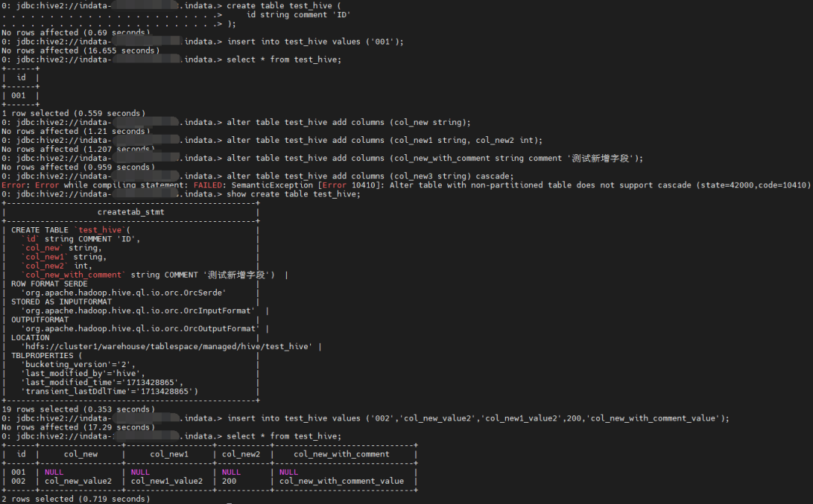Click 'OUTPUTFORMAT' line
Viewport: 813px width, 504px height.
pos(40,320)
